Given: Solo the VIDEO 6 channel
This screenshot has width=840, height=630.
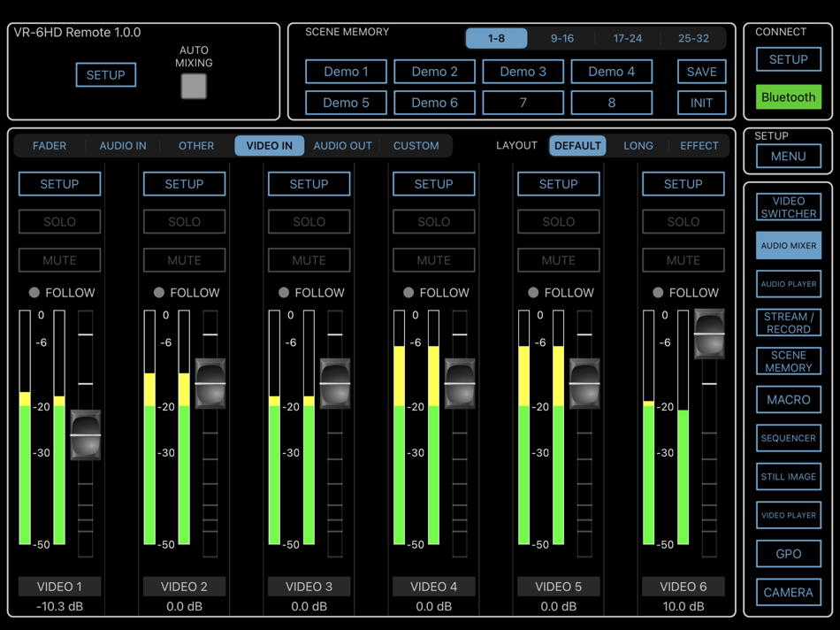Looking at the screenshot, I should (683, 221).
